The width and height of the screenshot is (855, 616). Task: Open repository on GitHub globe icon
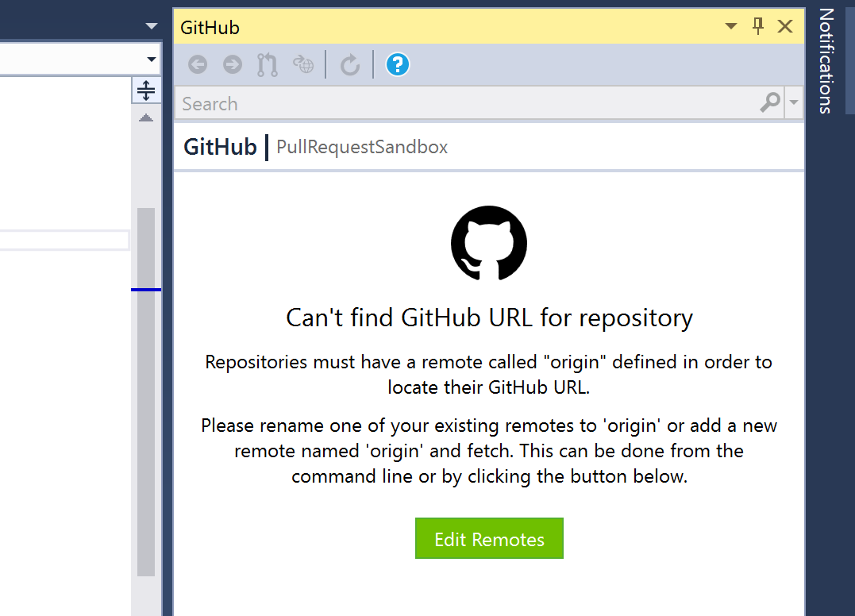pos(303,64)
